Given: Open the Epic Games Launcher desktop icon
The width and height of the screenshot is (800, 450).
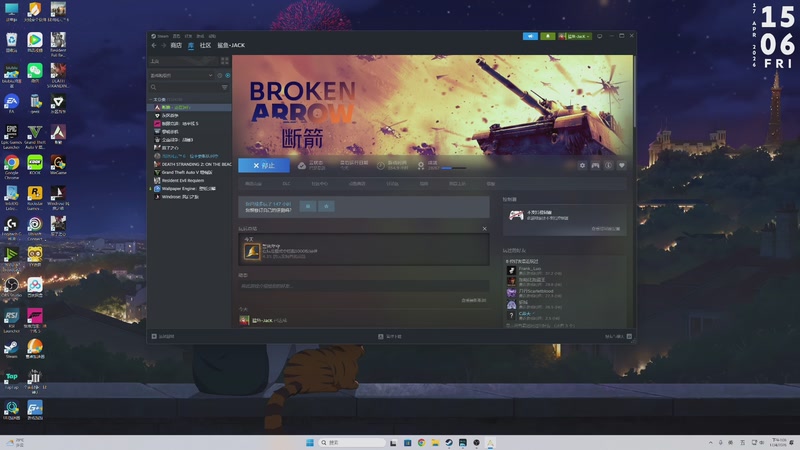Looking at the screenshot, I should [x=11, y=137].
